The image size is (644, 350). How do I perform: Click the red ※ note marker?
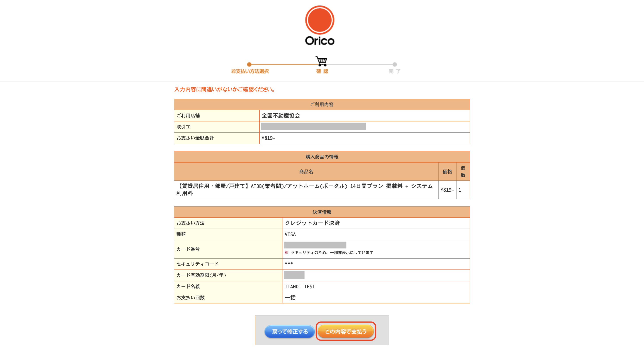pyautogui.click(x=287, y=252)
